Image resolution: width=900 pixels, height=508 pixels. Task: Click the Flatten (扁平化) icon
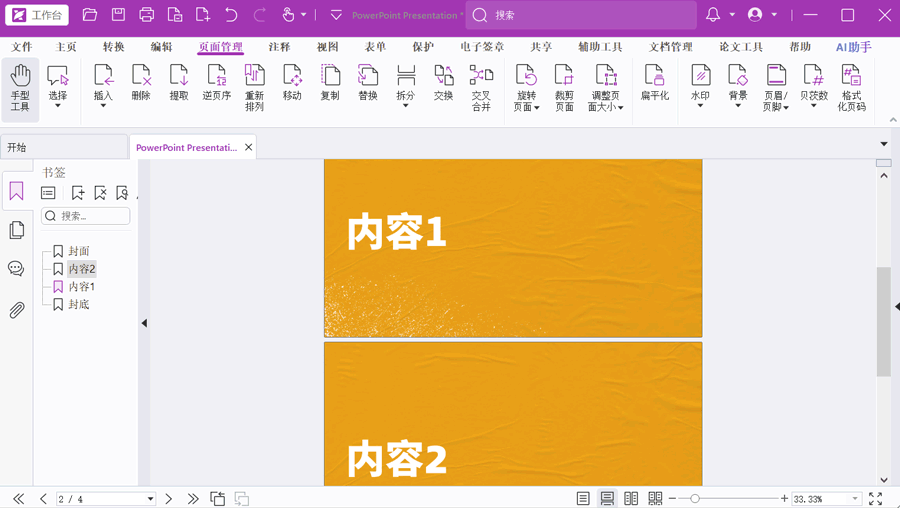coord(654,84)
